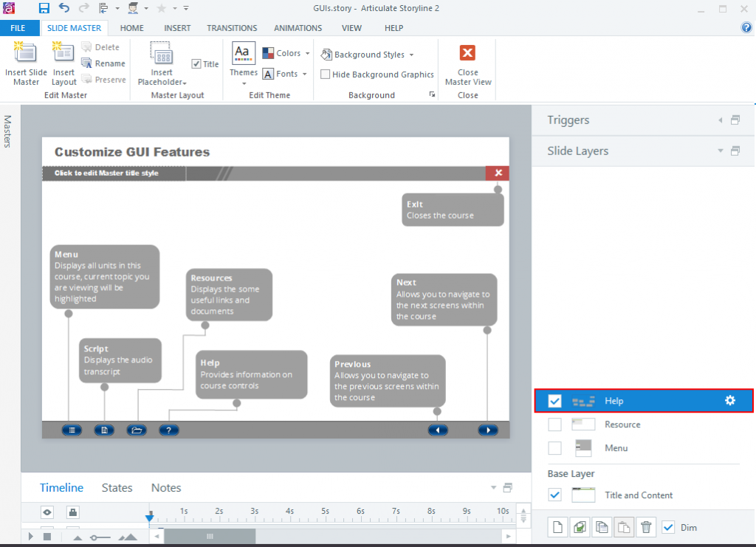Uncheck the Dim option
The height and width of the screenshot is (547, 756).
pyautogui.click(x=668, y=527)
